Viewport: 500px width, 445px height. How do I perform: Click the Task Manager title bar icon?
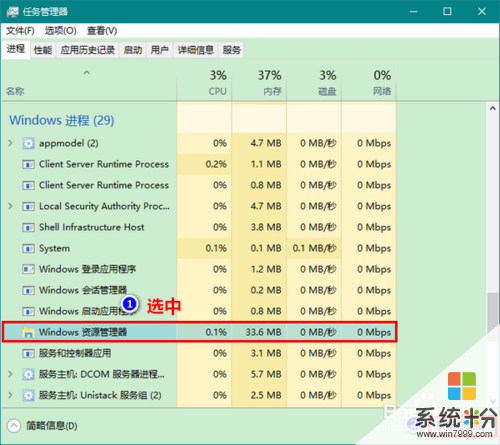13,12
